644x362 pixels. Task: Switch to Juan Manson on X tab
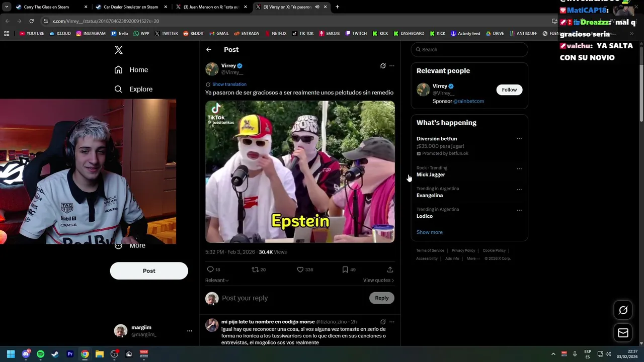click(211, 7)
